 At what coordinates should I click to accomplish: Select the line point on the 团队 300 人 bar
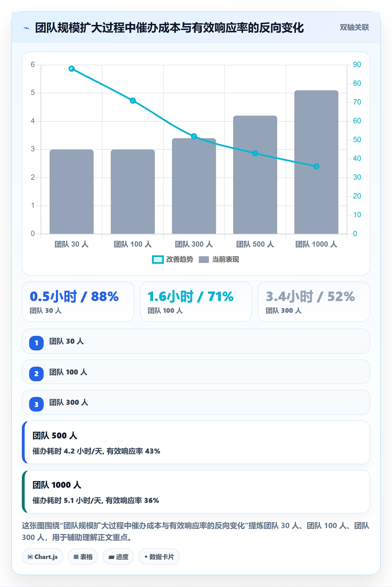[x=194, y=136]
